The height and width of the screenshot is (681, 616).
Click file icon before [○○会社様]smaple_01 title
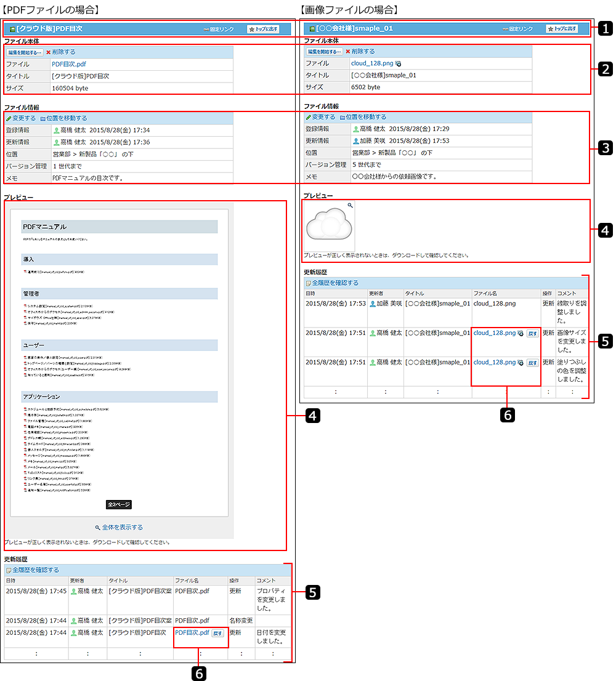(312, 29)
